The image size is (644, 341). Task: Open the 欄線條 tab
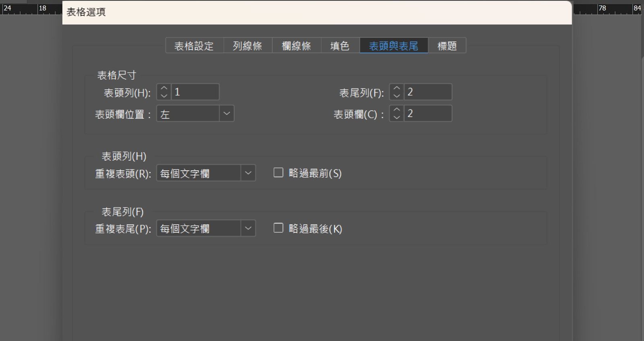coord(296,46)
